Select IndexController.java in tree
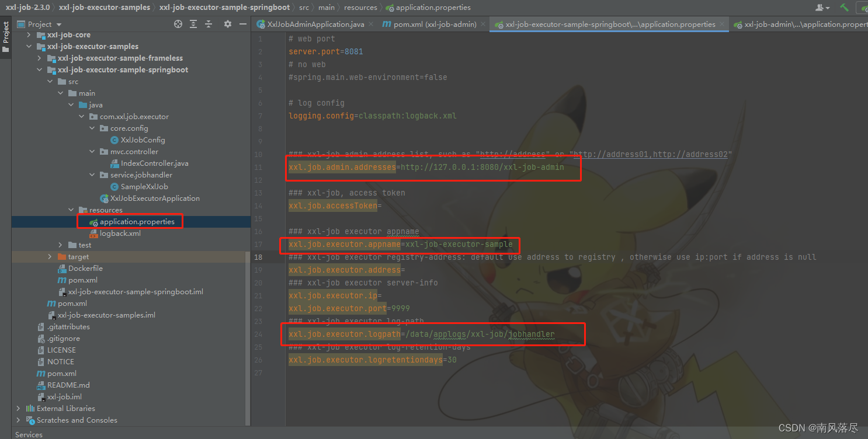 pos(154,163)
